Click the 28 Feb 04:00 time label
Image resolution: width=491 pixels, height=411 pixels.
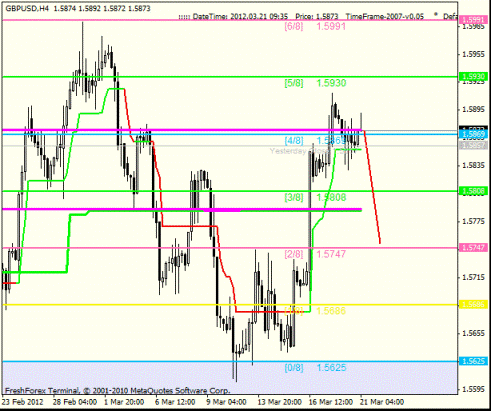(75, 402)
